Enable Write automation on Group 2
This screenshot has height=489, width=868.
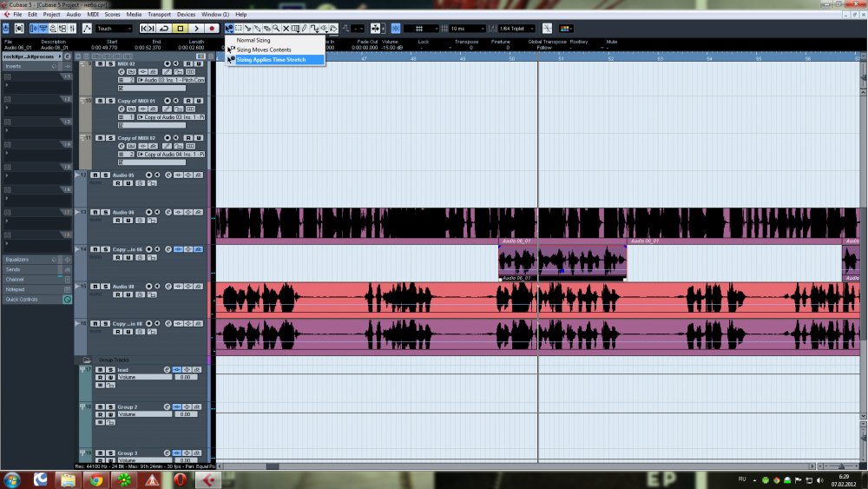tap(110, 414)
